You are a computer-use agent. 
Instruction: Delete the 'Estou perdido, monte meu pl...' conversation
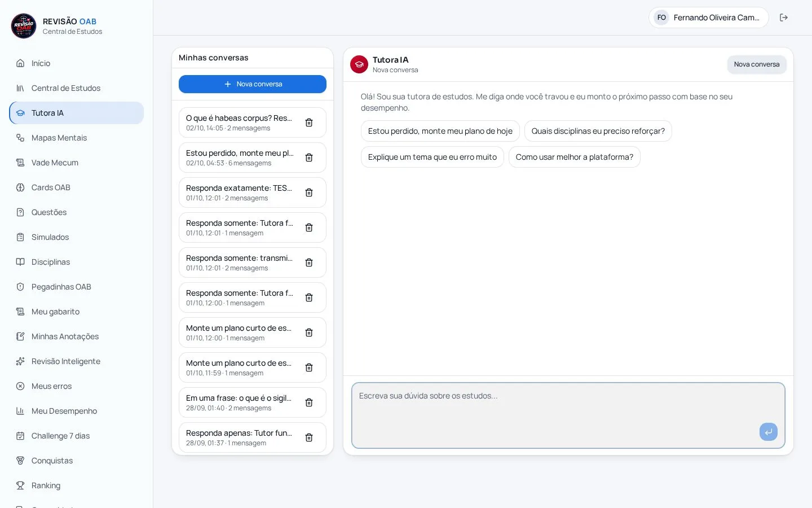pos(309,157)
